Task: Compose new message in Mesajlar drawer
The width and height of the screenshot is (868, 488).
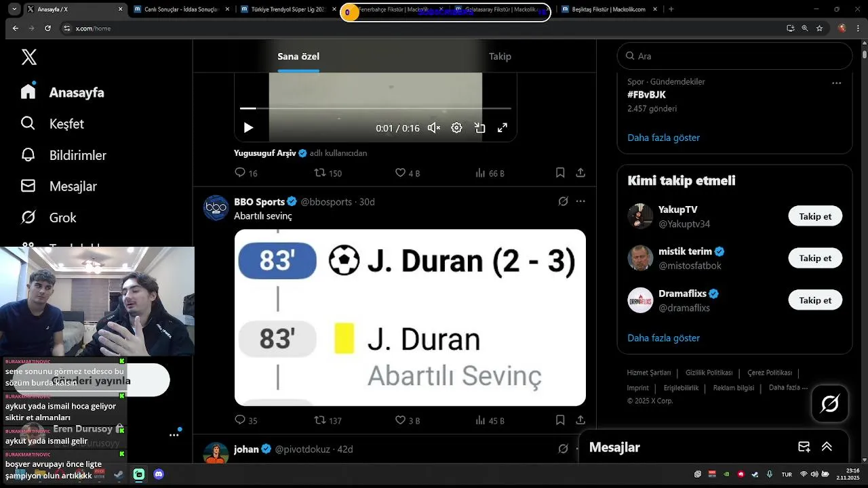Action: [804, 447]
